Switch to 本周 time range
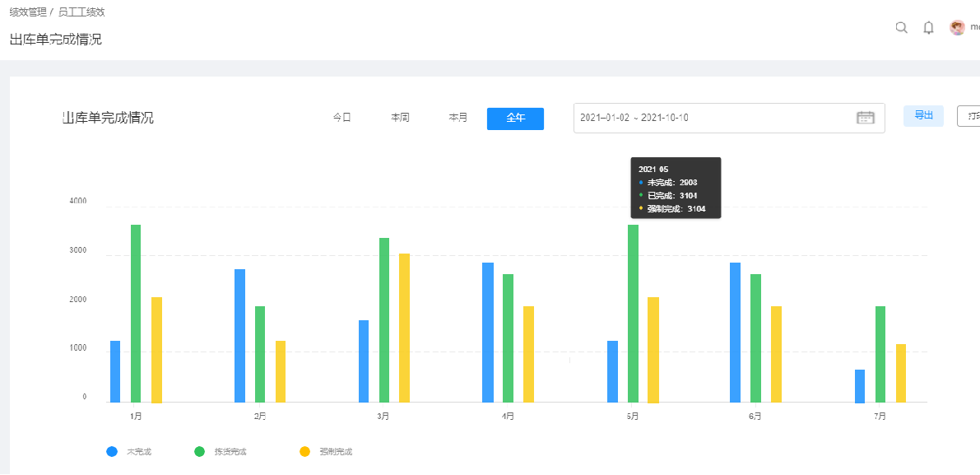The image size is (980, 475). 400,118
